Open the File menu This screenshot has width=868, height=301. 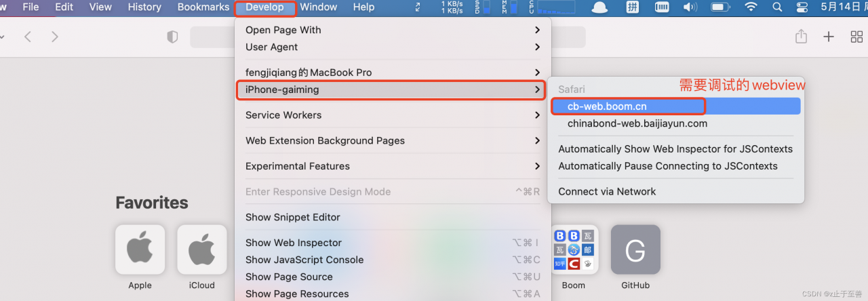tap(31, 7)
